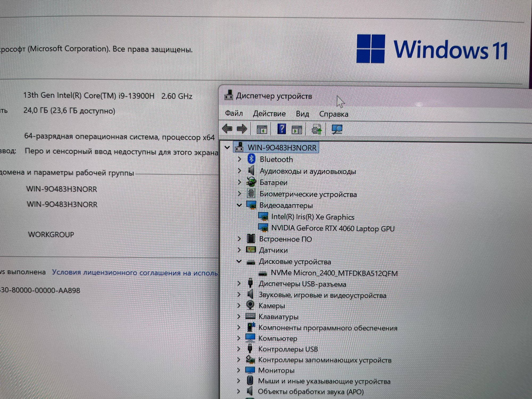Collapse the Видеоадаптеры tree node
Screen dimensions: 532x399
239,205
